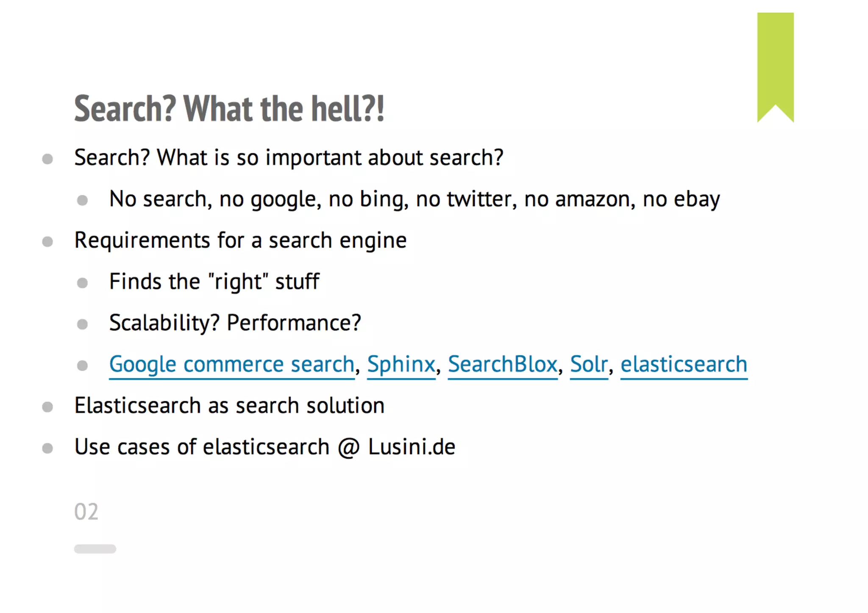Open the Google commerce search link
The image size is (868, 613).
point(231,364)
